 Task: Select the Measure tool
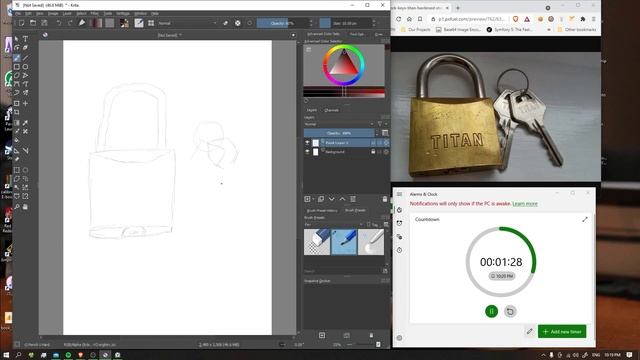click(25, 151)
